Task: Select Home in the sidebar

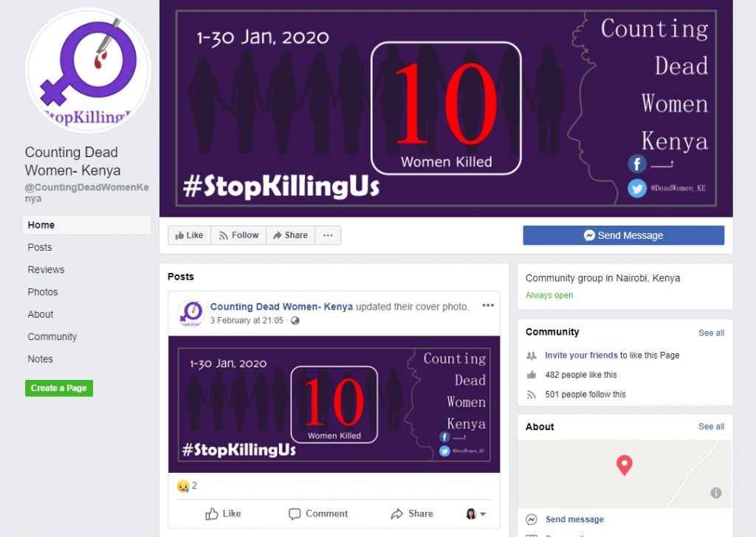Action: click(87, 225)
